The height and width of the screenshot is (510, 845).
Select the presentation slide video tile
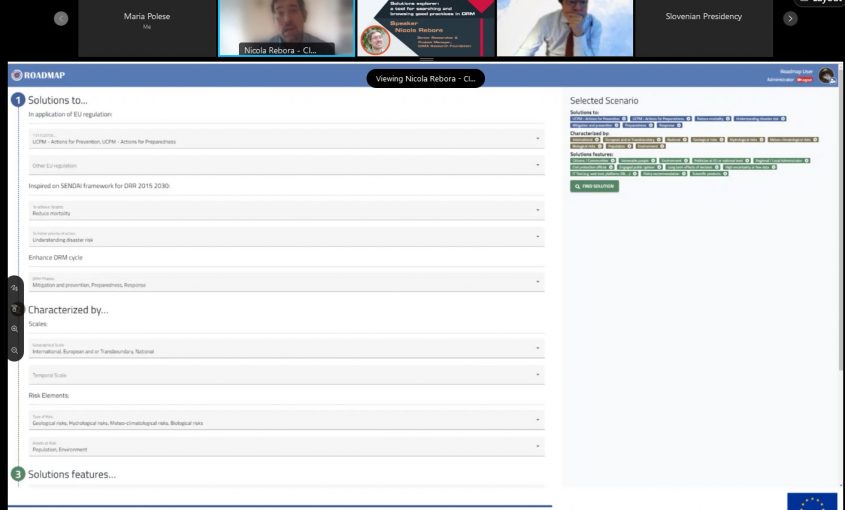coord(426,28)
